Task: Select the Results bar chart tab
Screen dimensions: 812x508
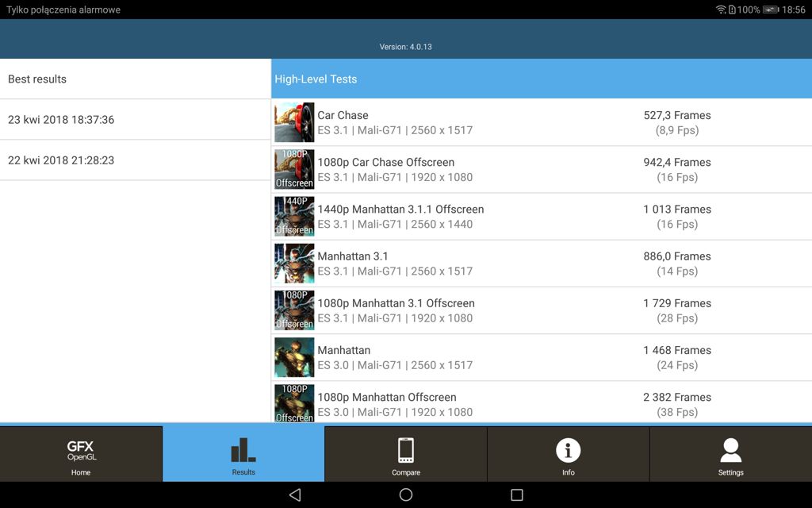Action: click(x=243, y=455)
